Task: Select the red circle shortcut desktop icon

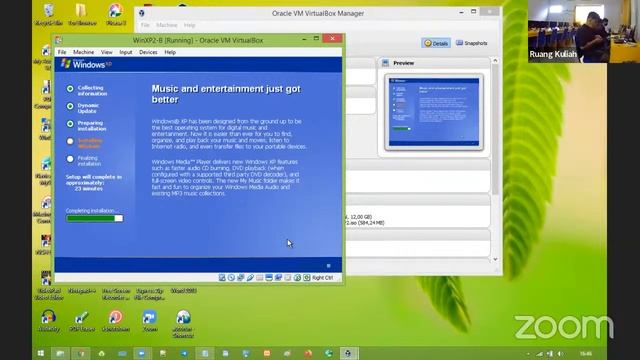Action: tap(116, 320)
